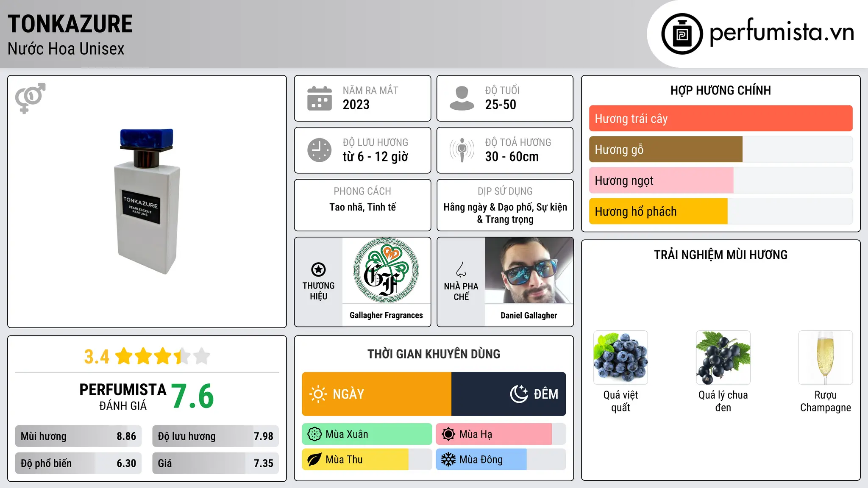Viewport: 868px width, 488px height.
Task: Click the Tonkazure perfume bottle image
Action: pyautogui.click(x=147, y=202)
